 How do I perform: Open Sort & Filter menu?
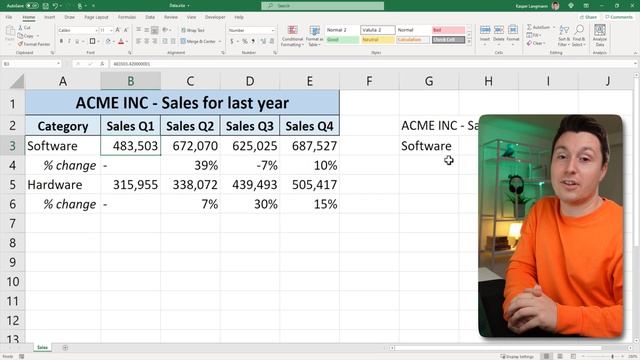[x=564, y=36]
